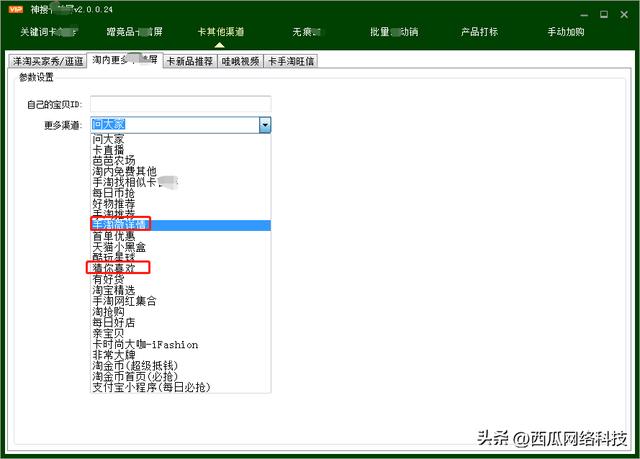
Task: Click the 自己的宝贝ID input field
Action: coord(180,104)
